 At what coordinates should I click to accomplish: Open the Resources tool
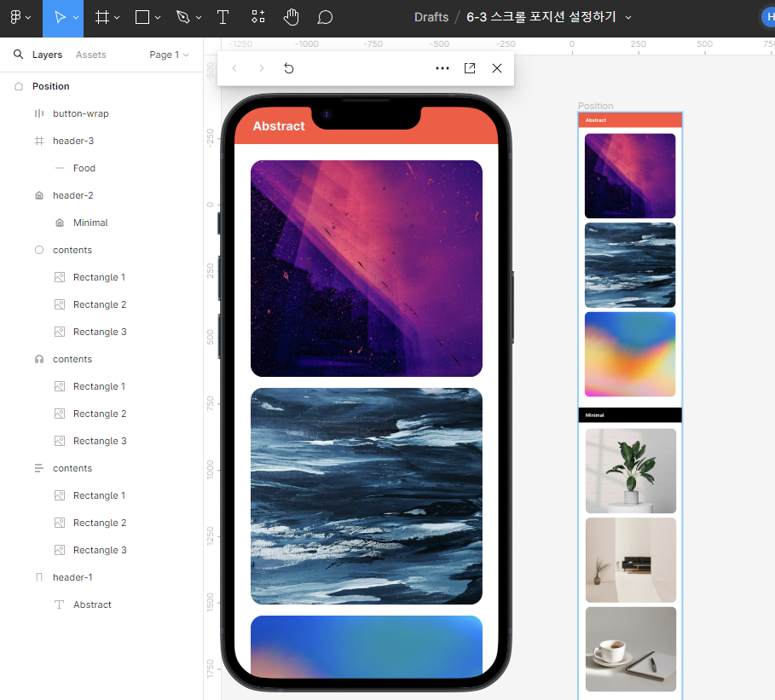258,17
